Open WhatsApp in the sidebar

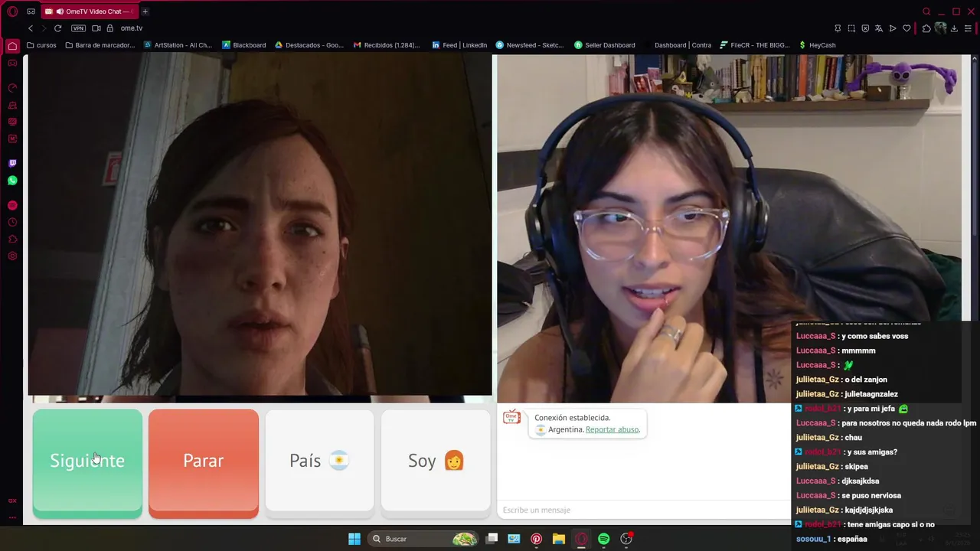12,181
